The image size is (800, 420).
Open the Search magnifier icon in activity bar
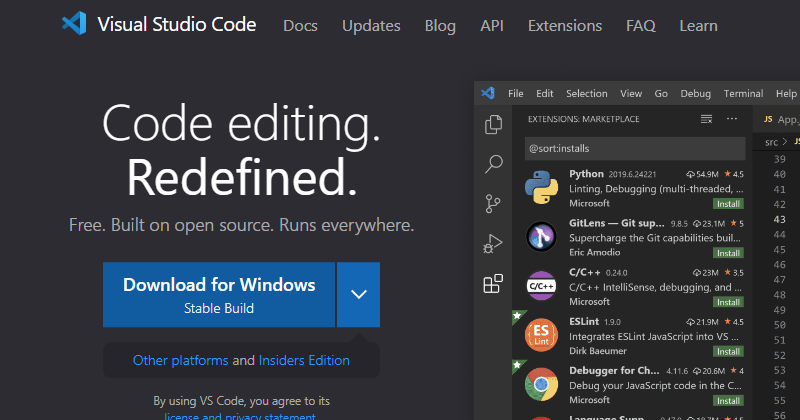tap(493, 164)
